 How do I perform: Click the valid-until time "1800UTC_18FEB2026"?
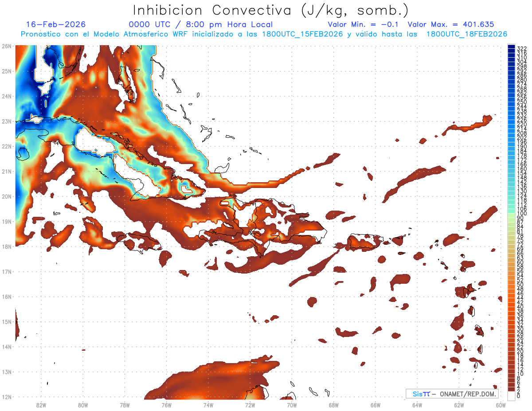467,34
